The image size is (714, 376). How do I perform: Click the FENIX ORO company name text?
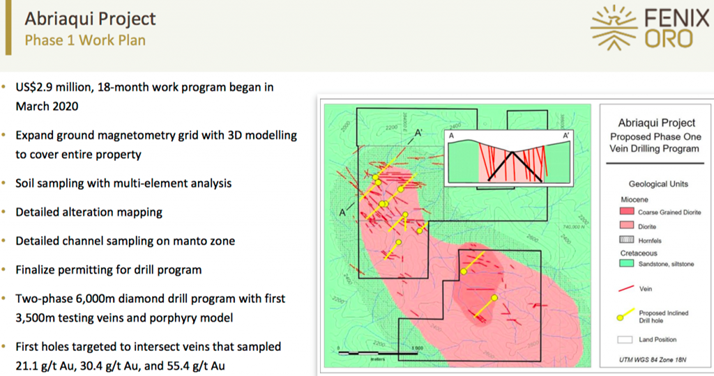tap(677, 29)
